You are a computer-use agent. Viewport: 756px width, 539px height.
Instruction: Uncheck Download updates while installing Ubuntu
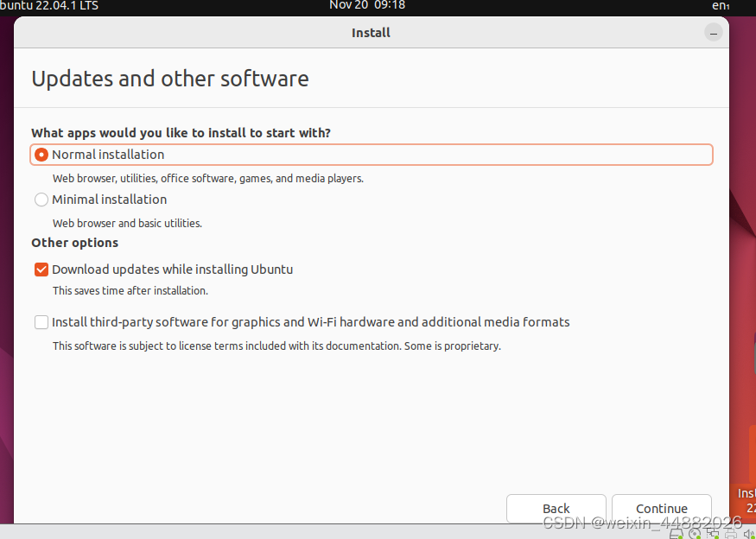point(41,269)
